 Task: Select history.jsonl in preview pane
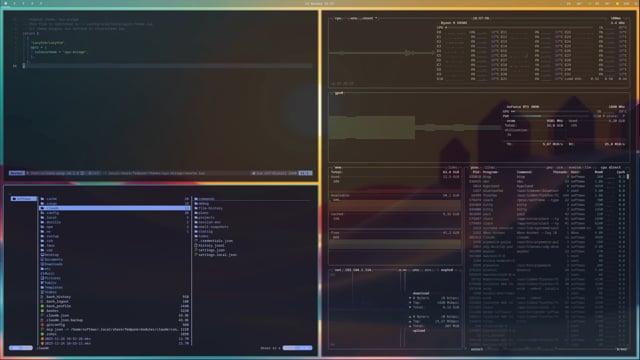pos(211,246)
